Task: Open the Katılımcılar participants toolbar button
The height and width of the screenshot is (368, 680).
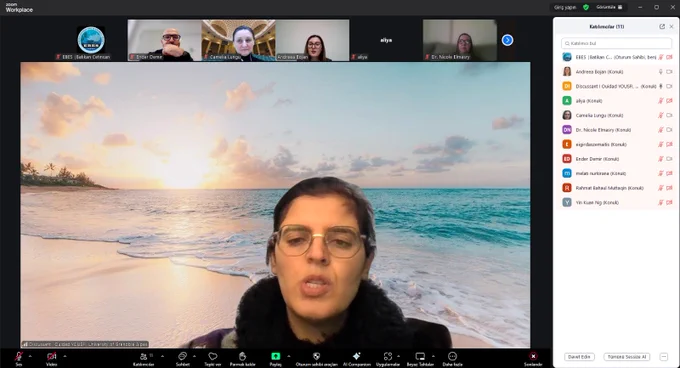Action: click(144, 358)
